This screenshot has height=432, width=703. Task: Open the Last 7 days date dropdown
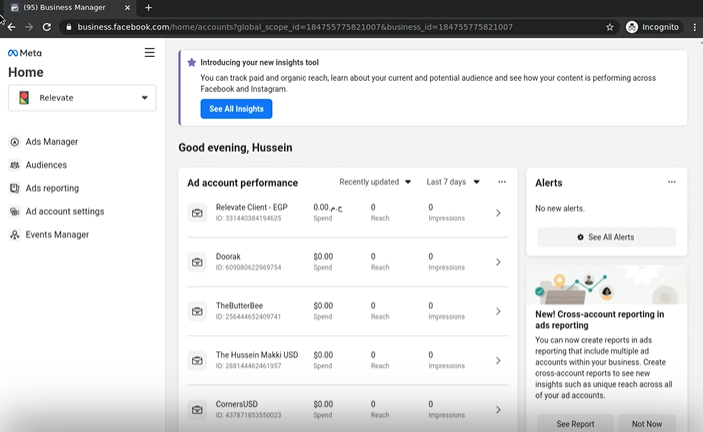[453, 182]
